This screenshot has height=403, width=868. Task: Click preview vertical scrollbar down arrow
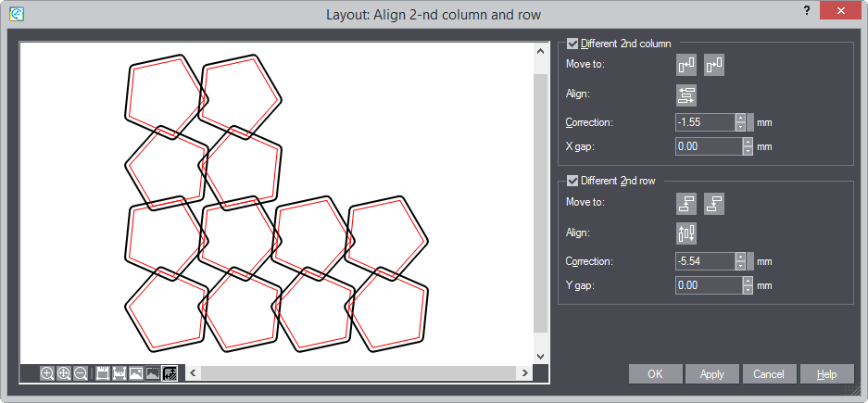click(540, 356)
